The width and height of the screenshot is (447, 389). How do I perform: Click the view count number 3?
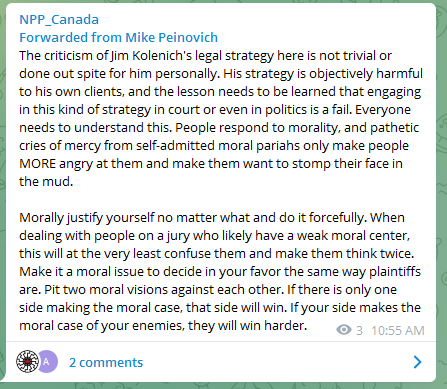(359, 331)
